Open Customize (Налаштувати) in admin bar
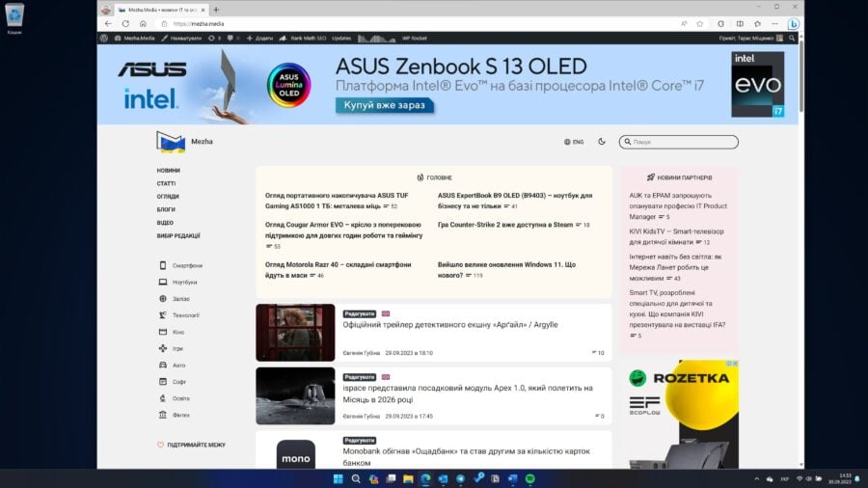 tap(181, 39)
